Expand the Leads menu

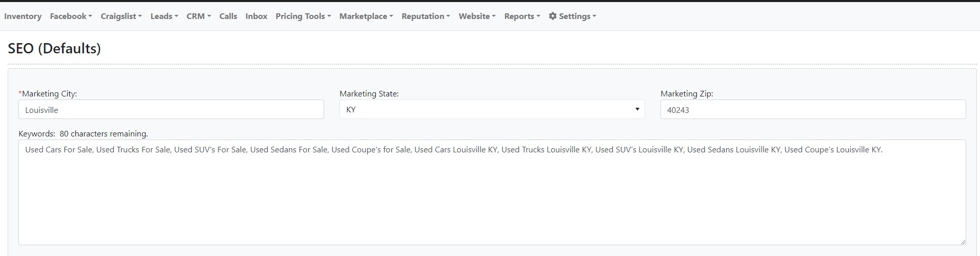[x=164, y=16]
